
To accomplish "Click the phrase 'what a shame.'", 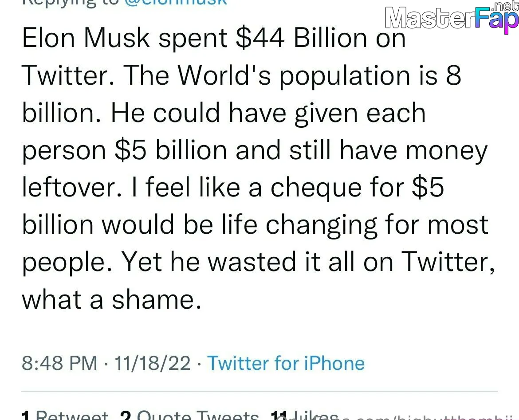I will tap(111, 299).
